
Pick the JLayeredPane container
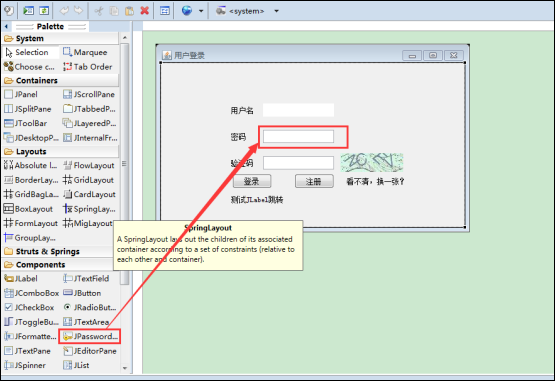(x=89, y=123)
